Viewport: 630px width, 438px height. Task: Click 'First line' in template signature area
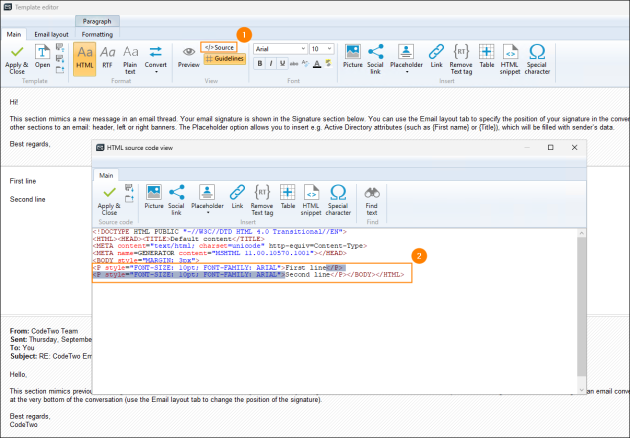point(23,181)
